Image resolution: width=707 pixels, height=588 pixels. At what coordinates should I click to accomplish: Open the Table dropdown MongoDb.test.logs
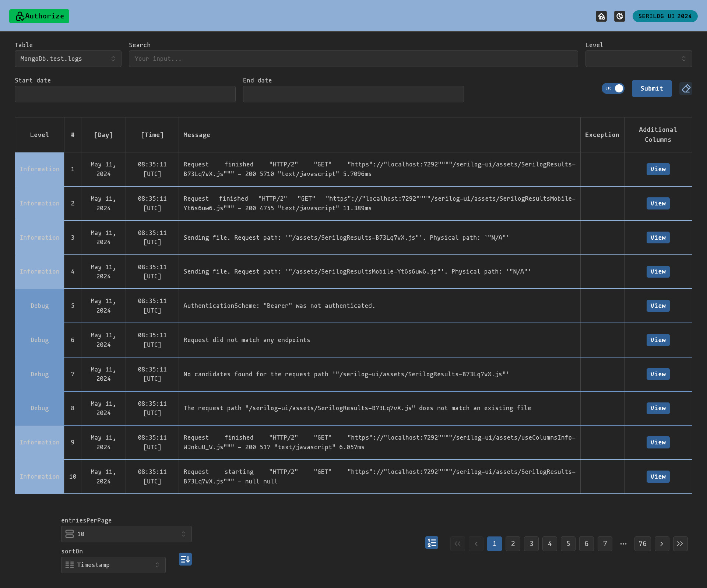(x=68, y=59)
